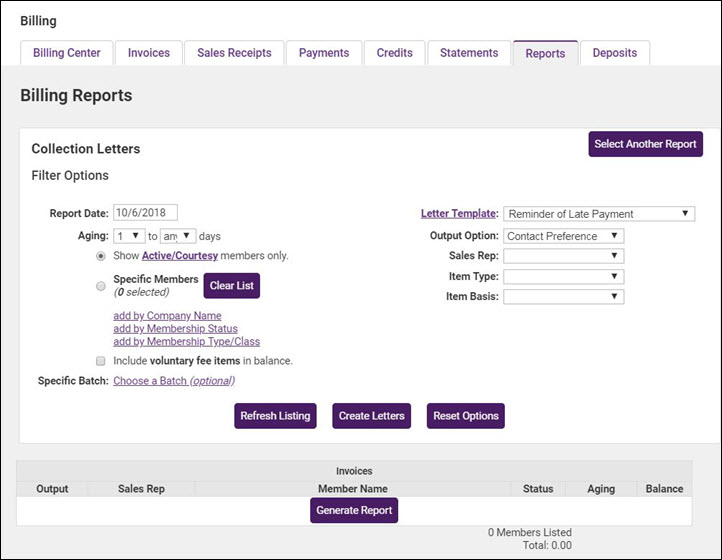Click the Generate Report button

click(x=354, y=510)
